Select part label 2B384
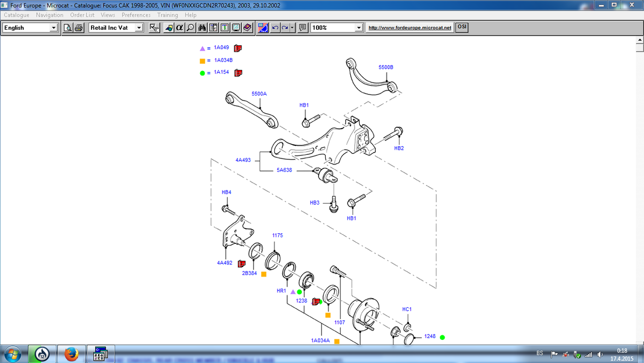The image size is (644, 363). tap(250, 274)
